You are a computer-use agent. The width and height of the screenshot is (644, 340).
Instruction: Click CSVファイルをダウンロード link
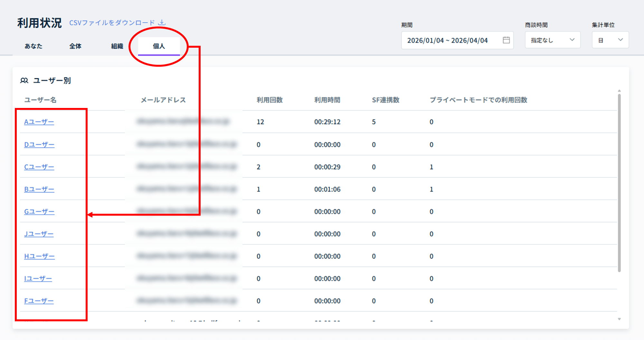tap(112, 23)
